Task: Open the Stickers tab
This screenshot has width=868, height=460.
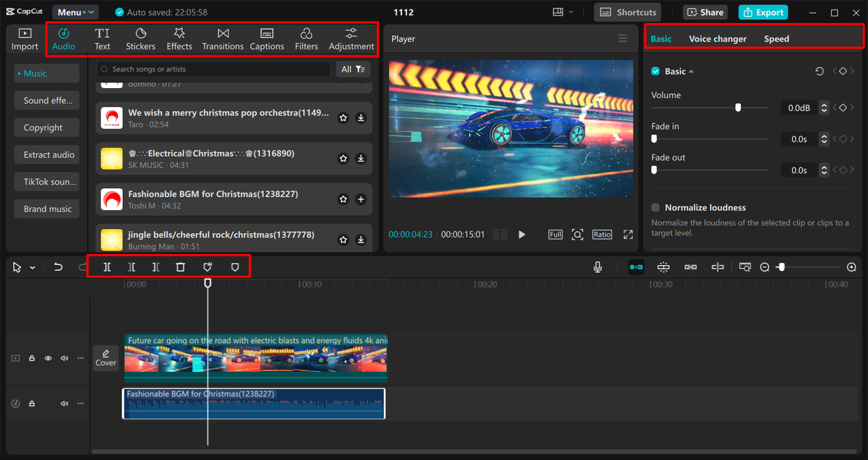Action: click(140, 39)
